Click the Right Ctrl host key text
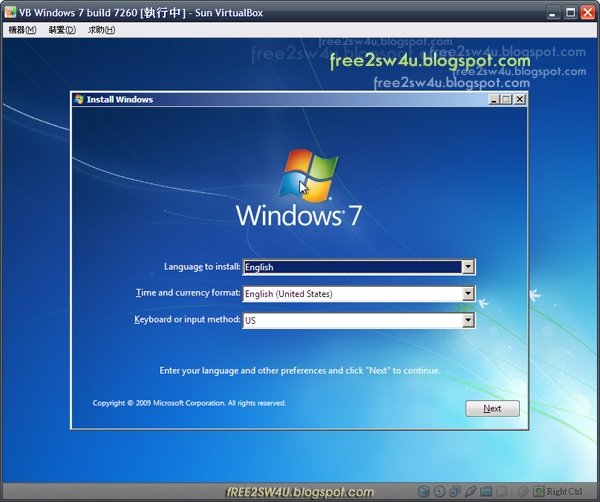This screenshot has height=502, width=600. pyautogui.click(x=564, y=491)
